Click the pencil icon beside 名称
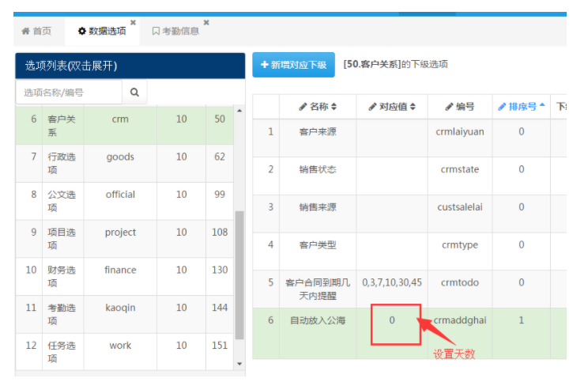This screenshot has width=588, height=386. click(x=303, y=107)
